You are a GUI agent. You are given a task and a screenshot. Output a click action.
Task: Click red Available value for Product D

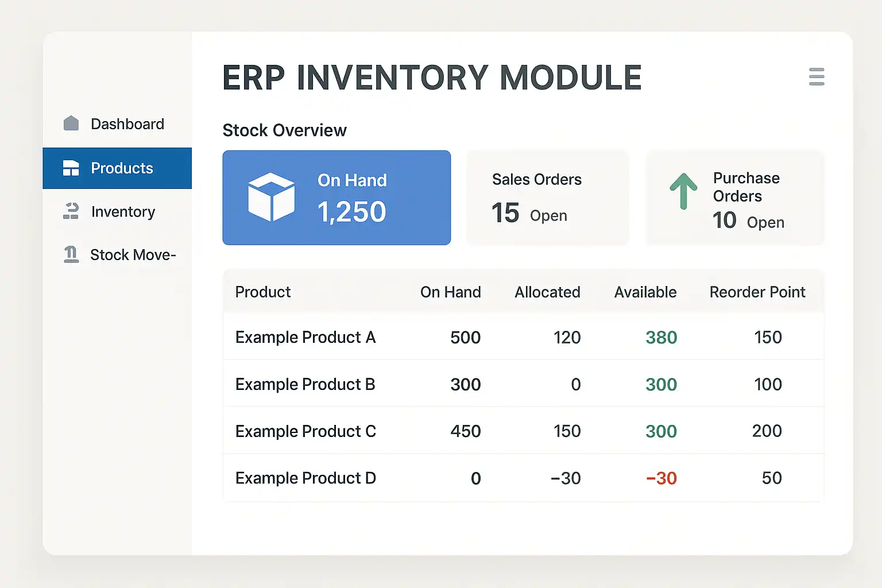point(661,478)
